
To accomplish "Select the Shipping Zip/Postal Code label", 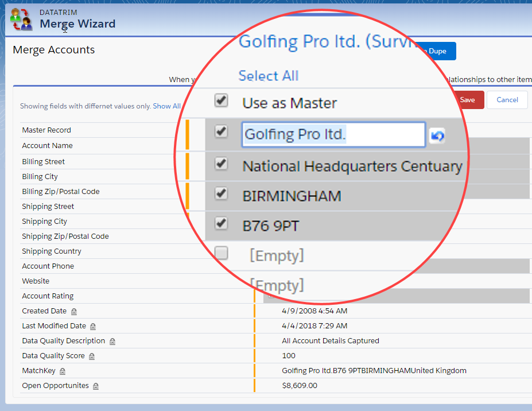I will coord(65,236).
